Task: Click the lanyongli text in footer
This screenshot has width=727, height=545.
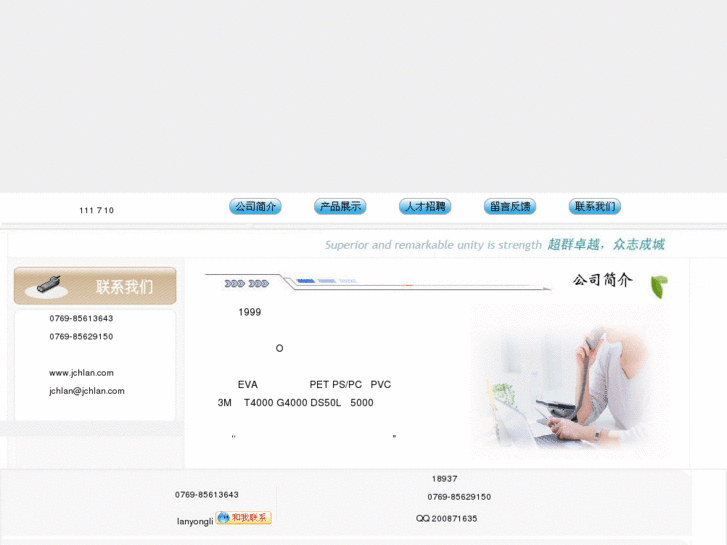Action: pyautogui.click(x=195, y=521)
